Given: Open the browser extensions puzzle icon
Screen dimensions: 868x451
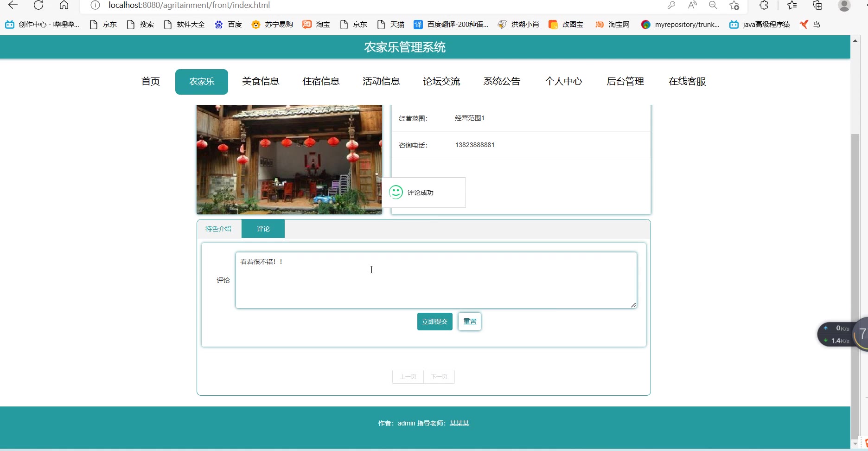Looking at the screenshot, I should [x=764, y=5].
